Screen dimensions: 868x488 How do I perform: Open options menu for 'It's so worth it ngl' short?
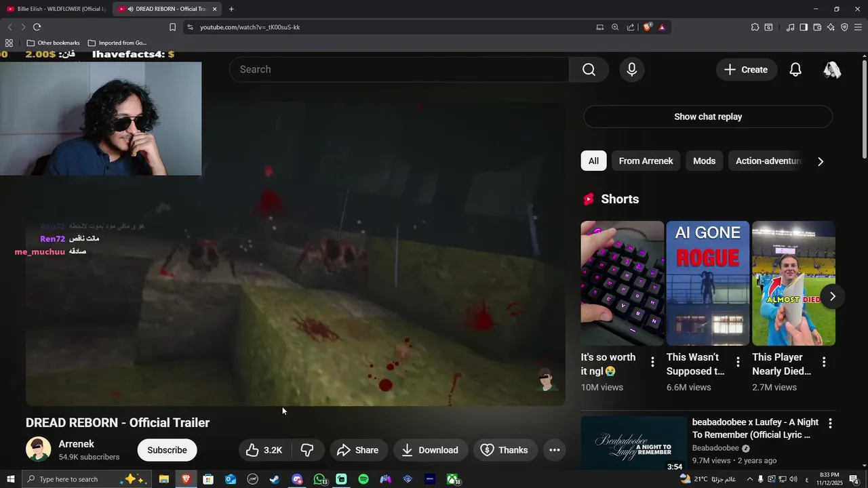(652, 363)
